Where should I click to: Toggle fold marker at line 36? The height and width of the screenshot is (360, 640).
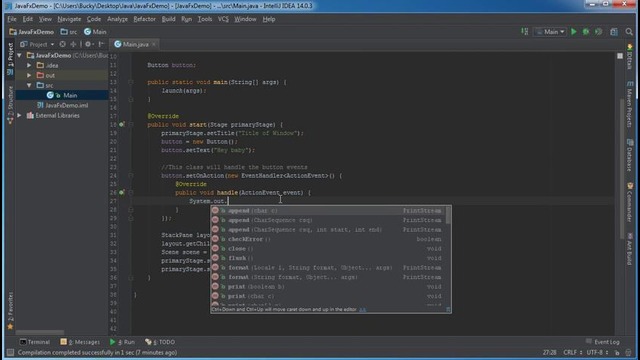click(x=131, y=278)
